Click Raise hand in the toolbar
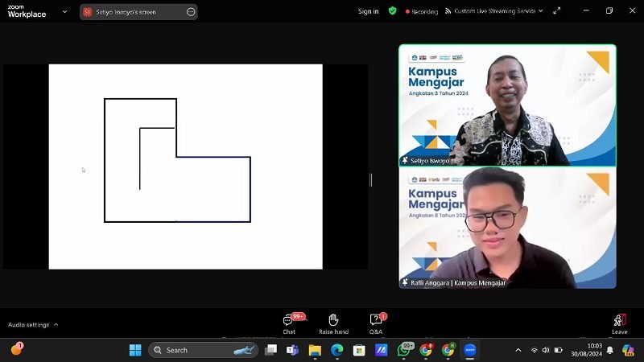 pyautogui.click(x=333, y=324)
